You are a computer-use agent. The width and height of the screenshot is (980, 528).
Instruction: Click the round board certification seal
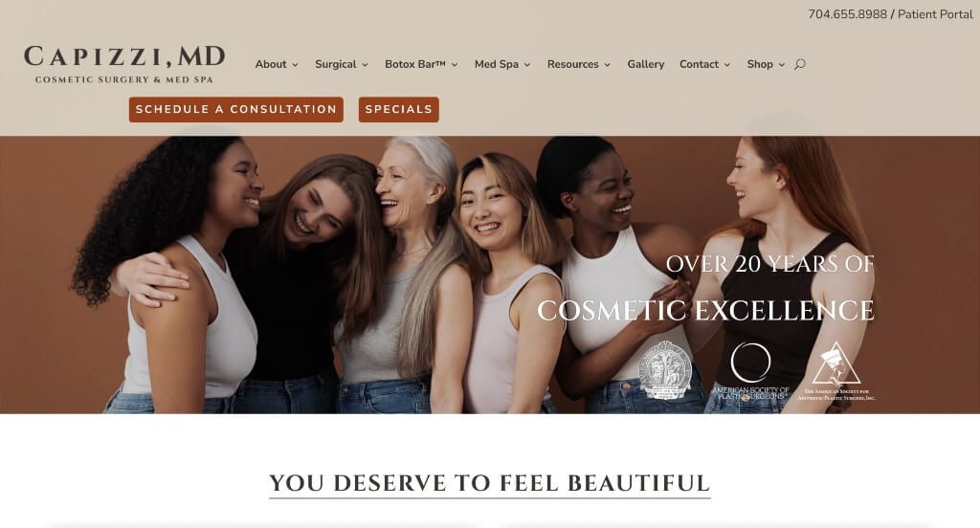pyautogui.click(x=665, y=371)
